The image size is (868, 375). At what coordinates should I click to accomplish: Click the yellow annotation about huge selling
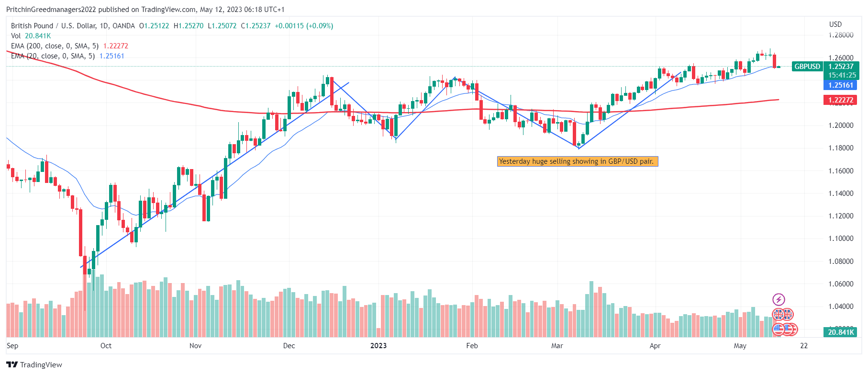click(x=578, y=161)
